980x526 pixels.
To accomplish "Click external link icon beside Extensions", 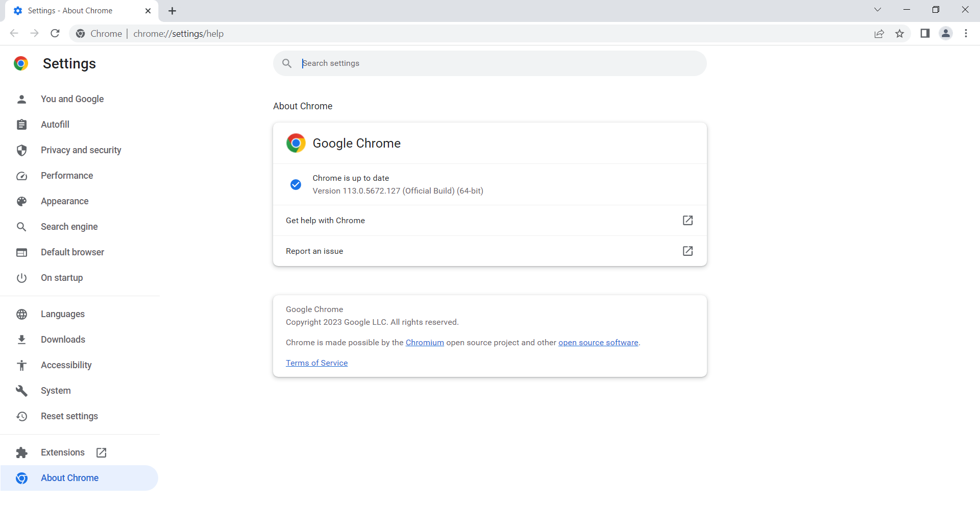I will 102,452.
